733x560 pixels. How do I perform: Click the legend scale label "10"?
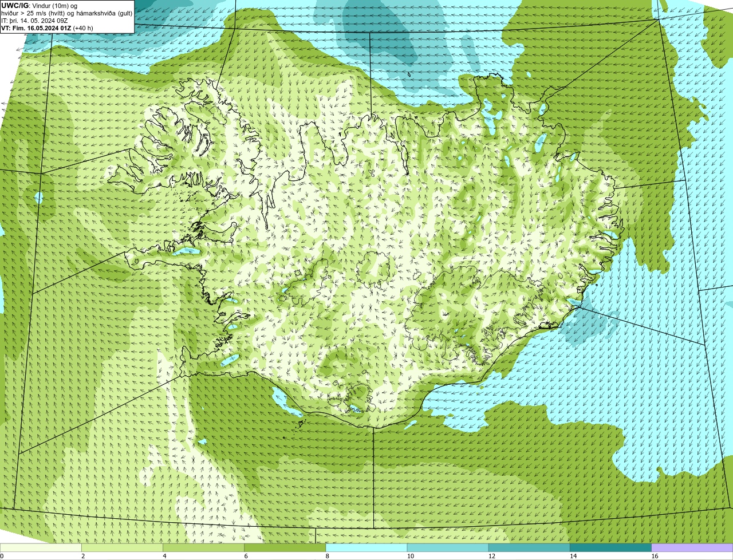pos(411,556)
